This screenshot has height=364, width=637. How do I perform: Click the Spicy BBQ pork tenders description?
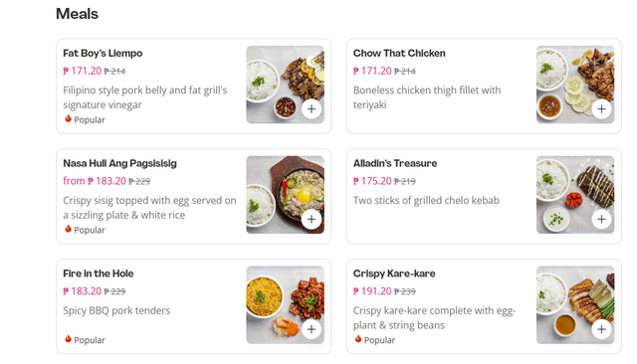click(x=116, y=310)
